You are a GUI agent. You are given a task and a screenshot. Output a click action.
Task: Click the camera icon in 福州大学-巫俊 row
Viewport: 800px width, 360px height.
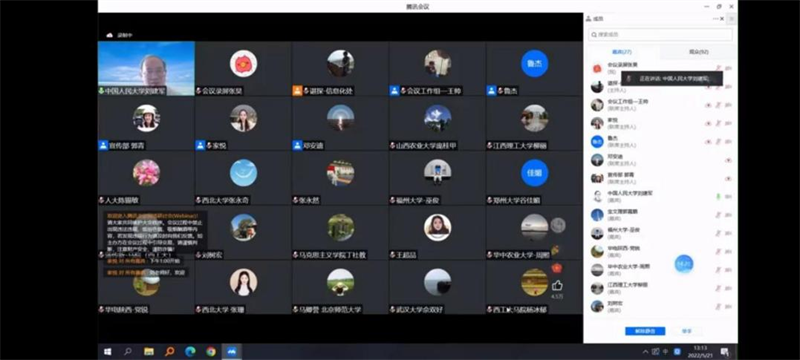pyautogui.click(x=728, y=233)
